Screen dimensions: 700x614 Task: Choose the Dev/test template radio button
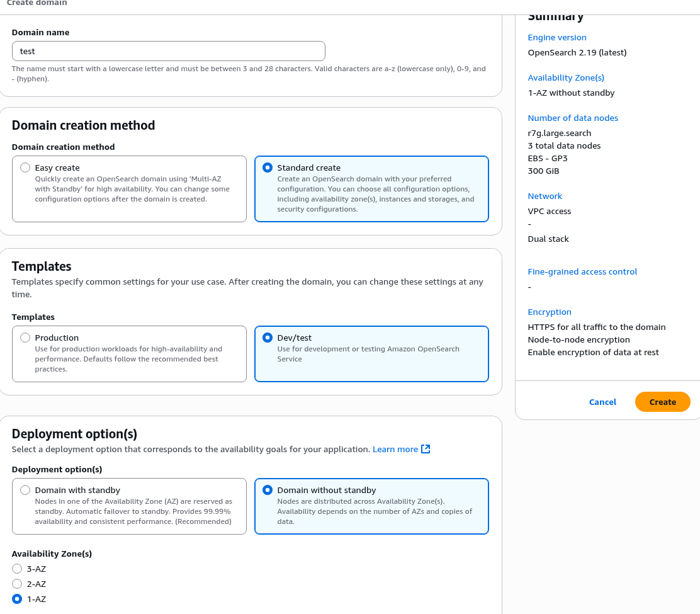[268, 338]
